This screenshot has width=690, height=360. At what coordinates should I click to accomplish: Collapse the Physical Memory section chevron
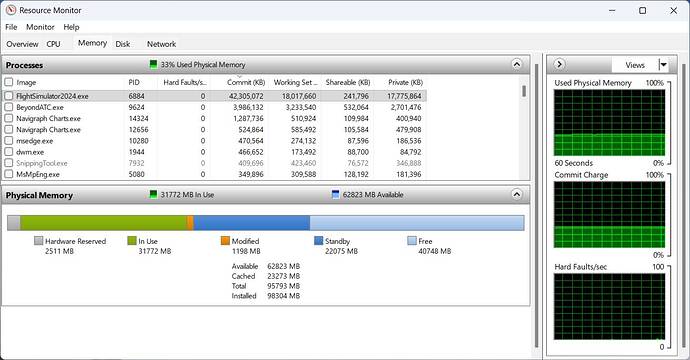[x=517, y=195]
